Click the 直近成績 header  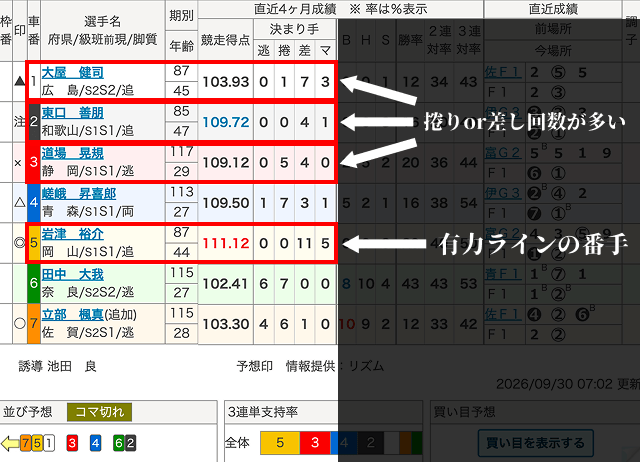pos(553,9)
